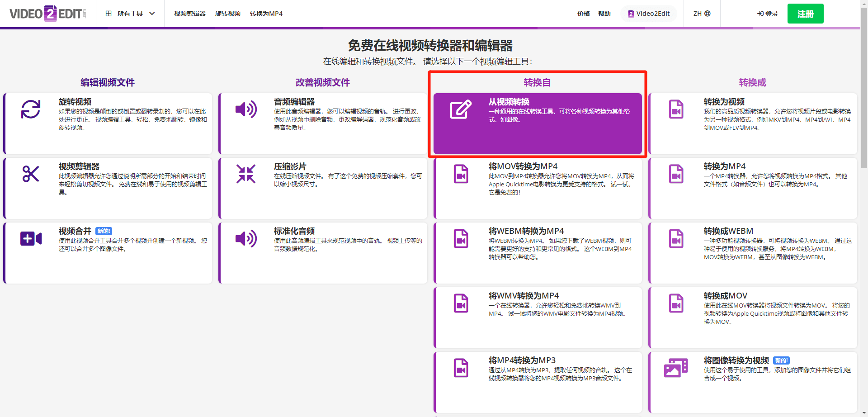Click the file icon for 转换成MOV

676,303
